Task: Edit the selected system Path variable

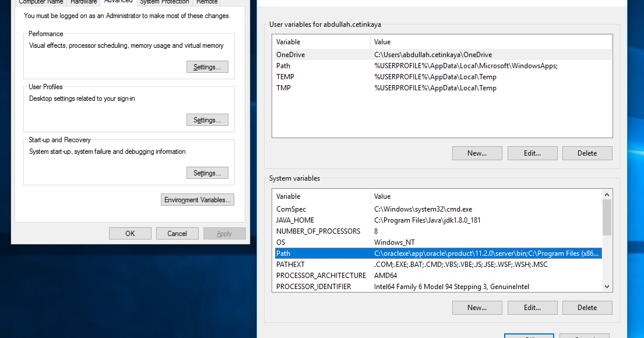Action: click(x=532, y=307)
